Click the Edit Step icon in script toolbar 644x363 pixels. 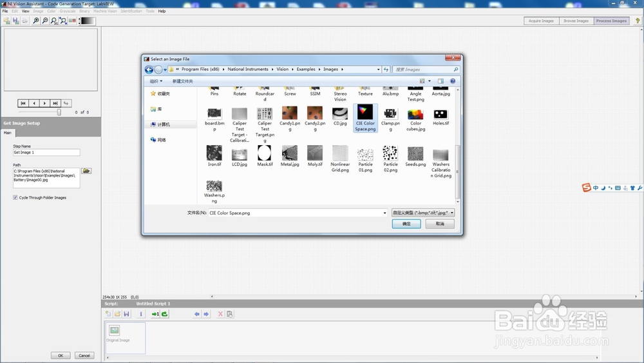pos(230,313)
